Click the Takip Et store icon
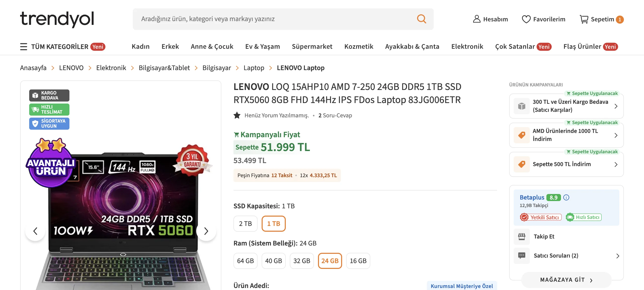This screenshot has width=644, height=290. pos(521,236)
